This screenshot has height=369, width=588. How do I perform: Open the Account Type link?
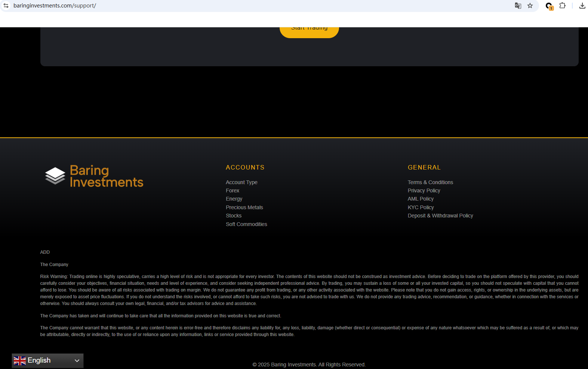pos(241,182)
